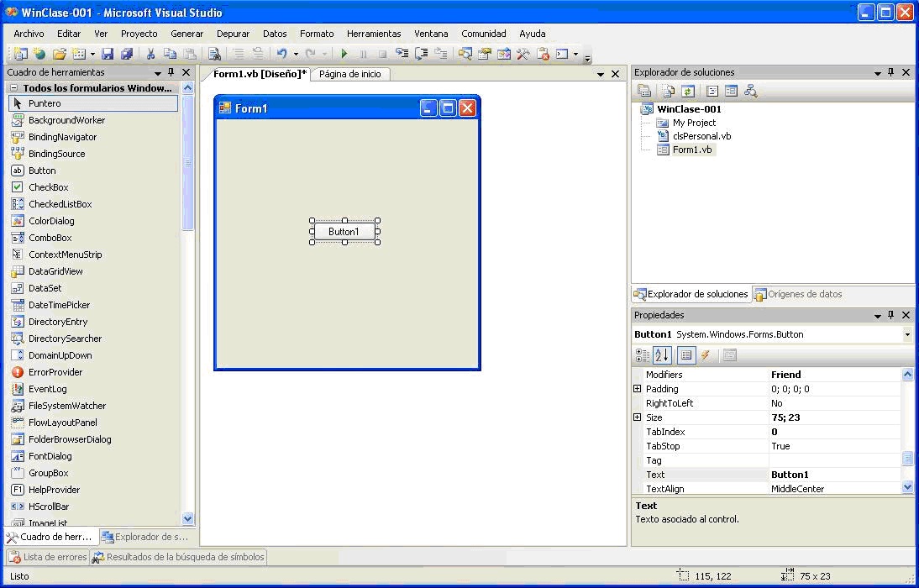
Task: Toggle auto-hide on the Propiedades panel
Action: click(x=891, y=314)
